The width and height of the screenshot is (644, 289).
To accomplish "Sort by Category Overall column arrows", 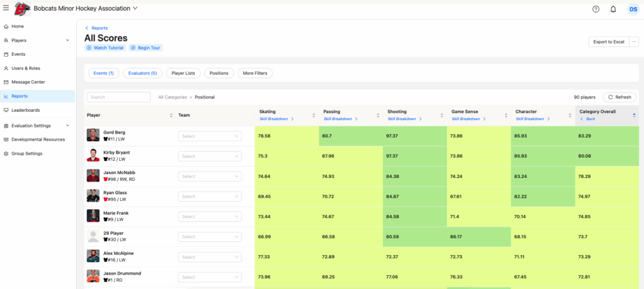I will tap(634, 115).
